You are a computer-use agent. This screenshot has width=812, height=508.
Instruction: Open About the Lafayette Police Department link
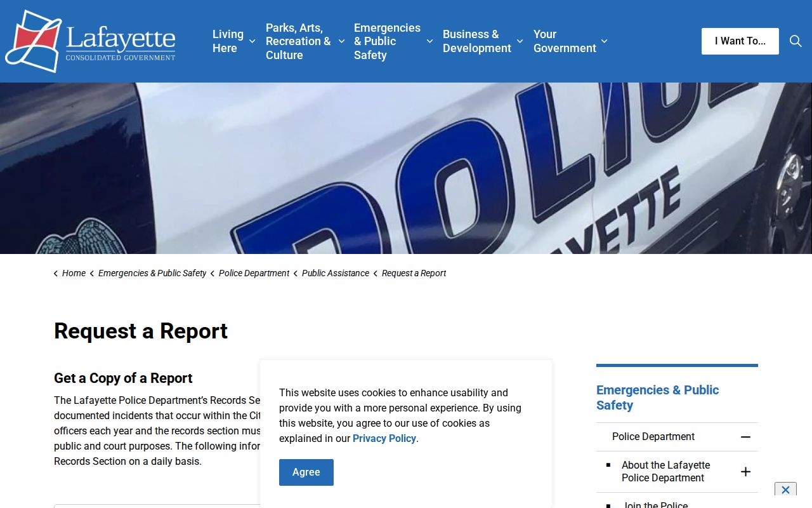point(665,472)
